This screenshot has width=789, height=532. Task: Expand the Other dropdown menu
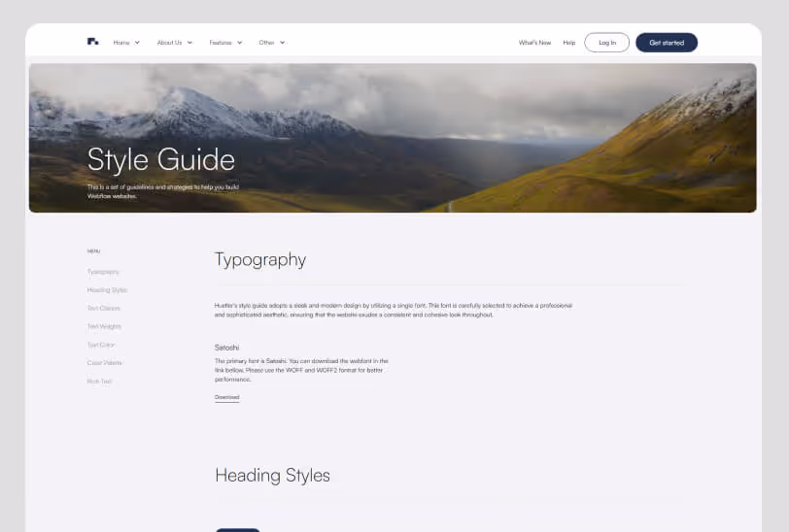[x=272, y=43]
